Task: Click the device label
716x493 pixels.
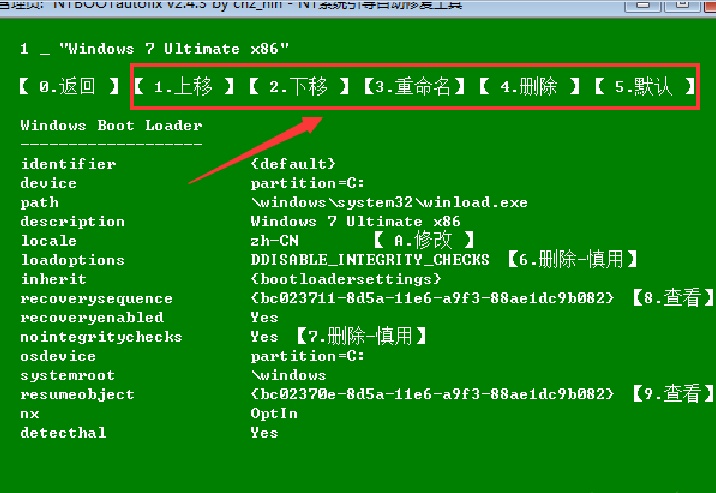Action: click(48, 183)
